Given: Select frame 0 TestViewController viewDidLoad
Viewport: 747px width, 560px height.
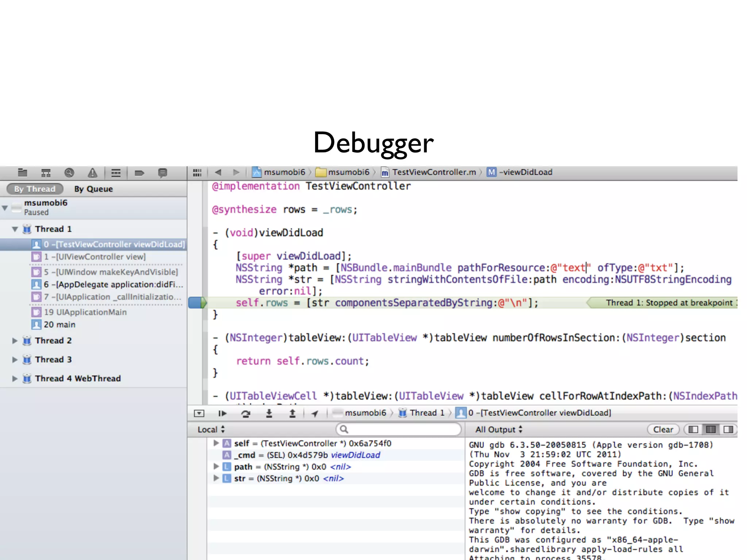Looking at the screenshot, I should pos(93,244).
